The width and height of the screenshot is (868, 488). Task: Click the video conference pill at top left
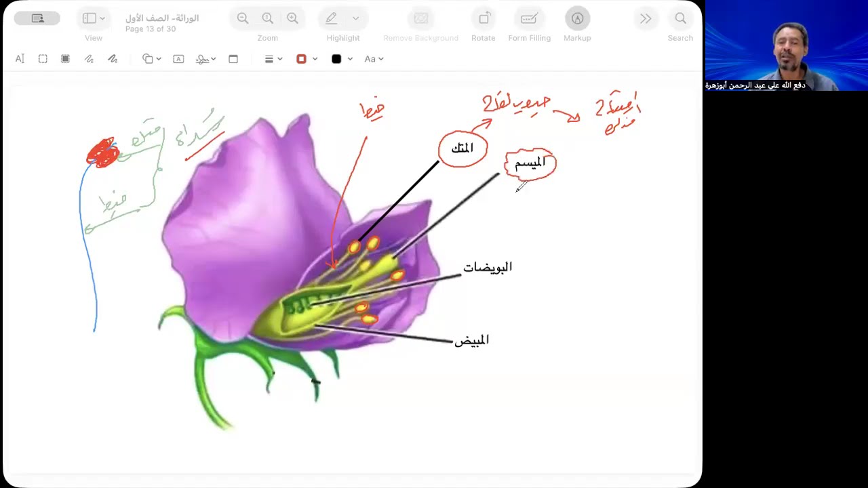point(37,18)
